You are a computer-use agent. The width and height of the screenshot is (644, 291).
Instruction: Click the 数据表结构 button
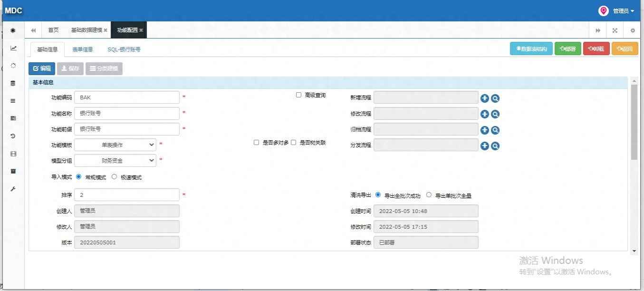(531, 48)
